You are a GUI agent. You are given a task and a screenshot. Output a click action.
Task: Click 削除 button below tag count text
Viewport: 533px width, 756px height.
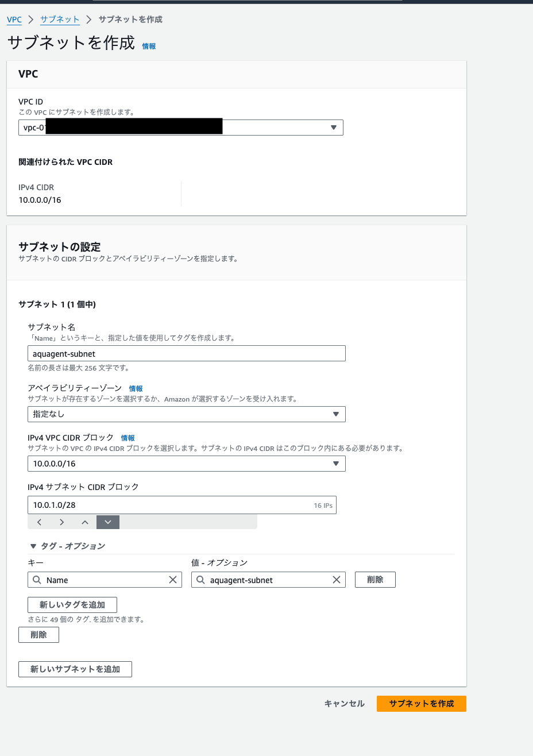[x=38, y=635]
